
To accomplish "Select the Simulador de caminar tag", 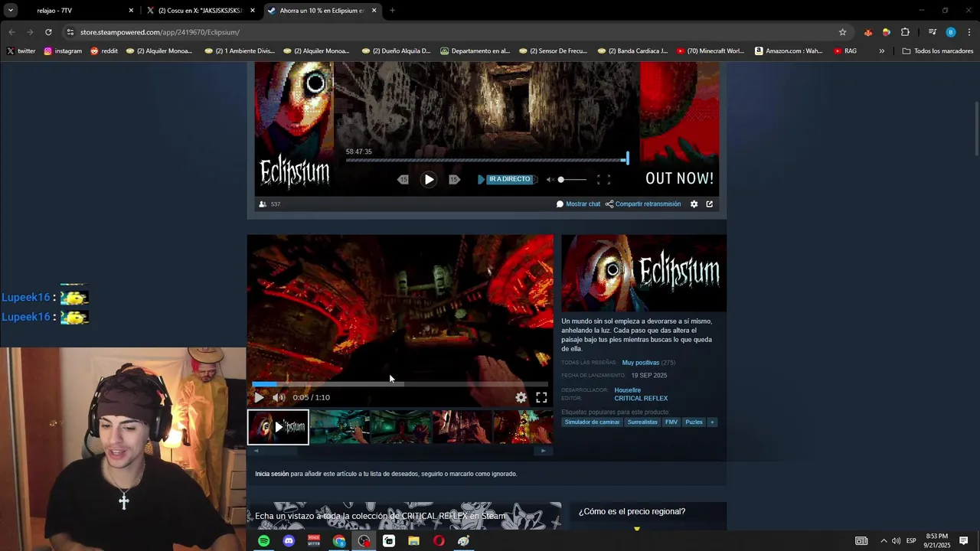I will tap(592, 422).
